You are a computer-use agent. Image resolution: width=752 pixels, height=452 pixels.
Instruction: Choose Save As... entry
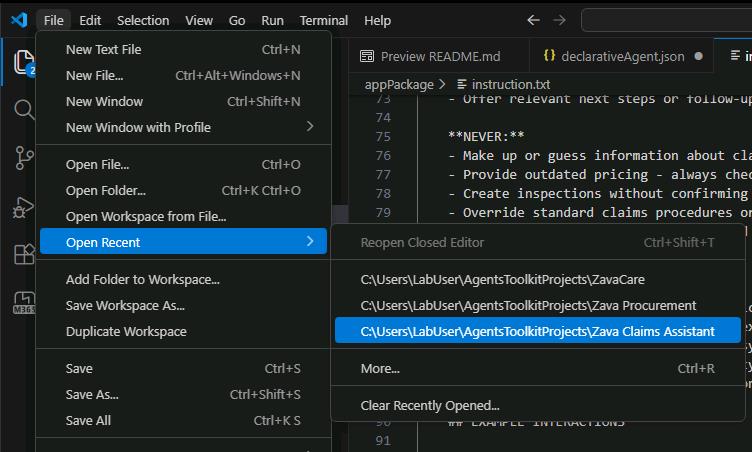183,394
